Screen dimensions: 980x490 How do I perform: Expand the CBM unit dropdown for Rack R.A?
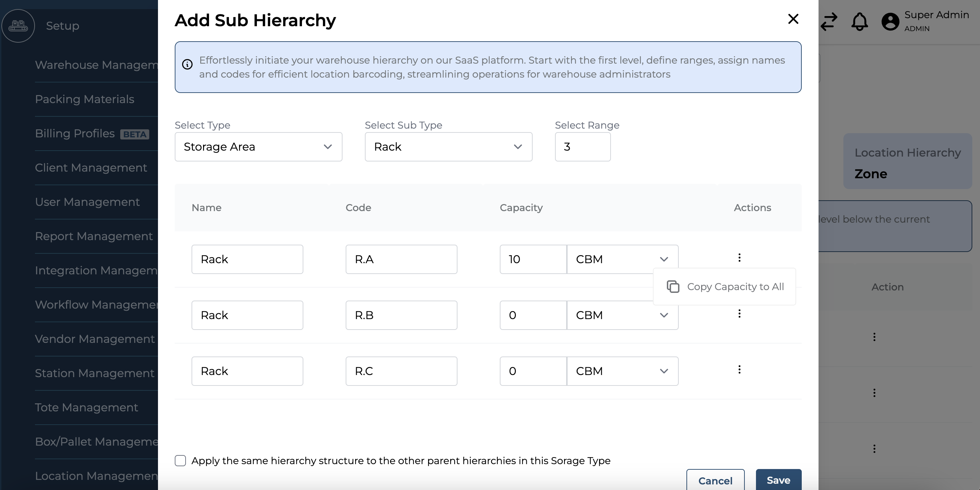tap(664, 259)
